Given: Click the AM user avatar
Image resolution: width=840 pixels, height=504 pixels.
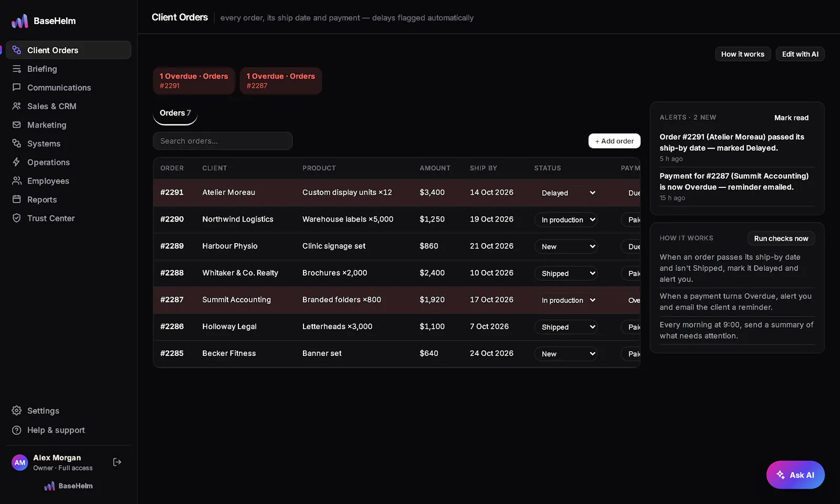Looking at the screenshot, I should (x=20, y=463).
